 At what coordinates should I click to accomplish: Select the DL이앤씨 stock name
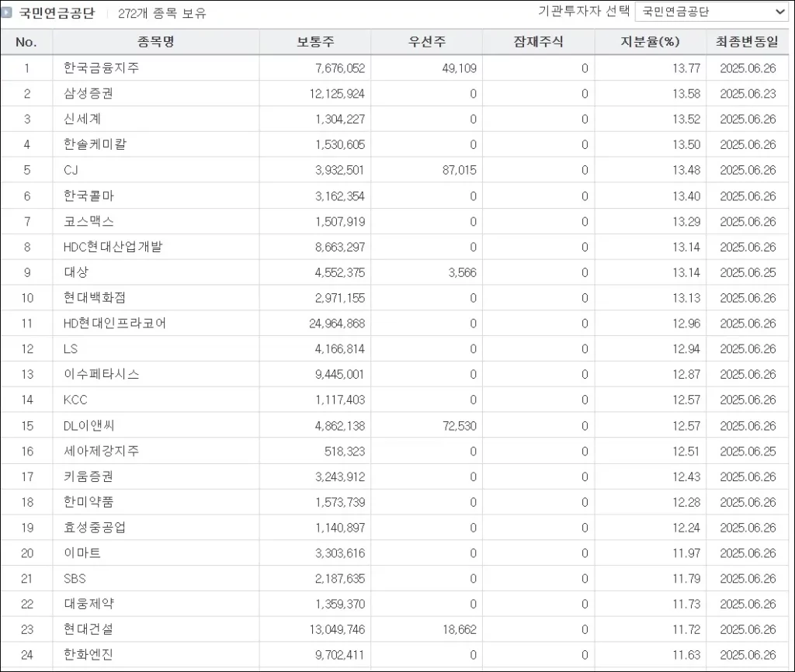(89, 426)
